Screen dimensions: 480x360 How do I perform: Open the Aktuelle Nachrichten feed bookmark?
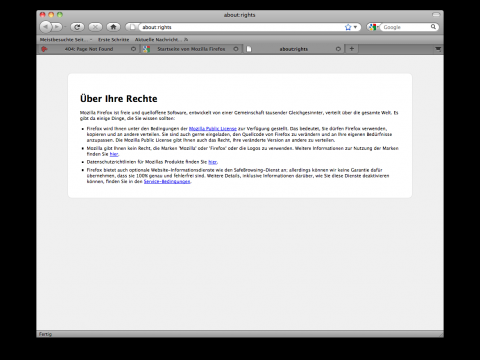click(161, 40)
